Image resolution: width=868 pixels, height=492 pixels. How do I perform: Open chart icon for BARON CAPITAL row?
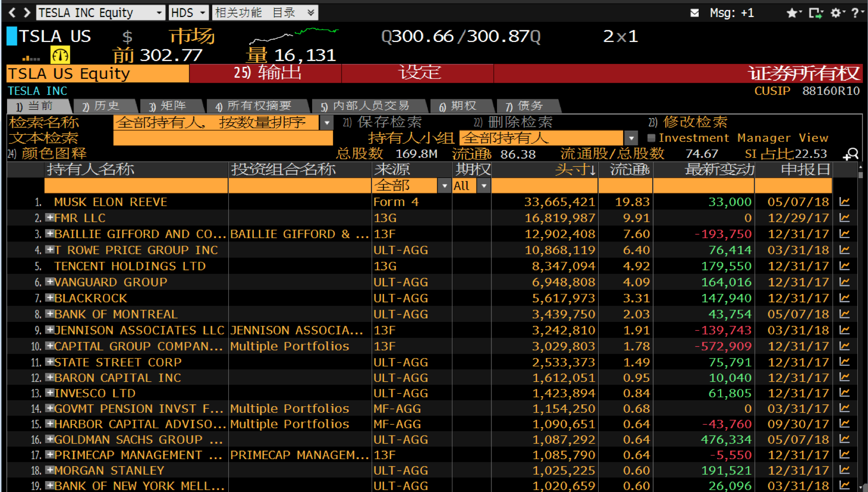[x=845, y=377]
